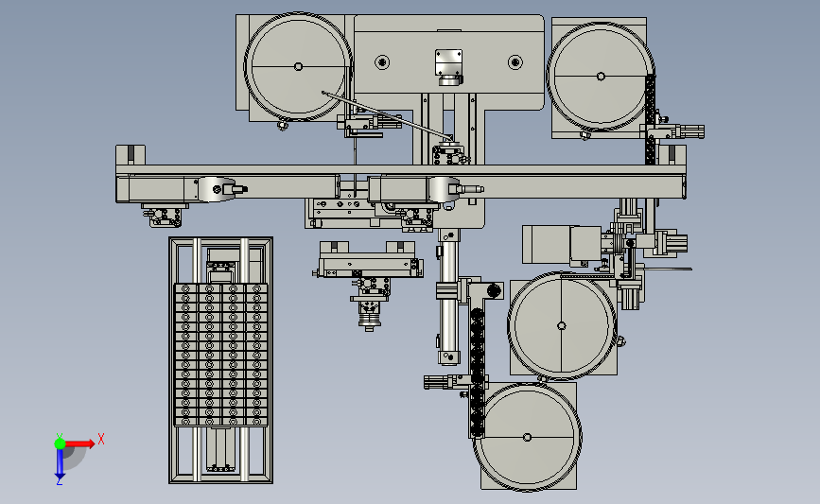Select the right round hole on top plate

tap(515, 62)
